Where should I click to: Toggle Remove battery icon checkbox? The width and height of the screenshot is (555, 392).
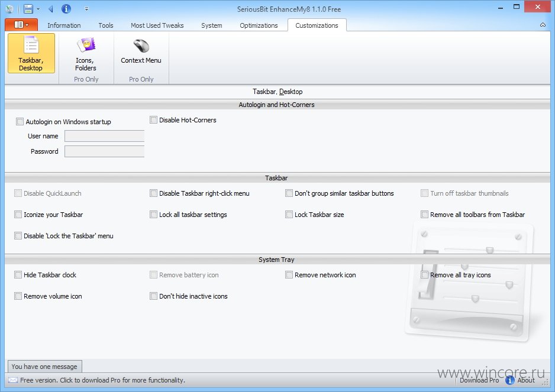(x=153, y=275)
